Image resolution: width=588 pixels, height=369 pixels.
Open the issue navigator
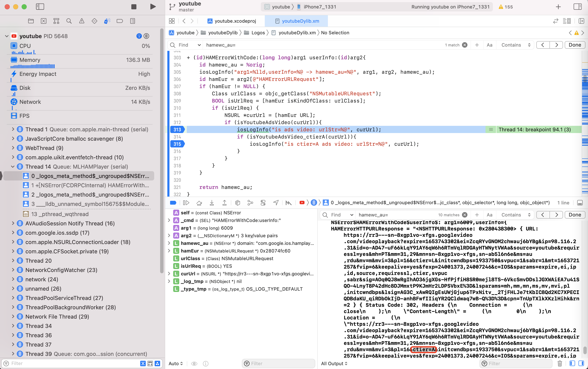[82, 21]
